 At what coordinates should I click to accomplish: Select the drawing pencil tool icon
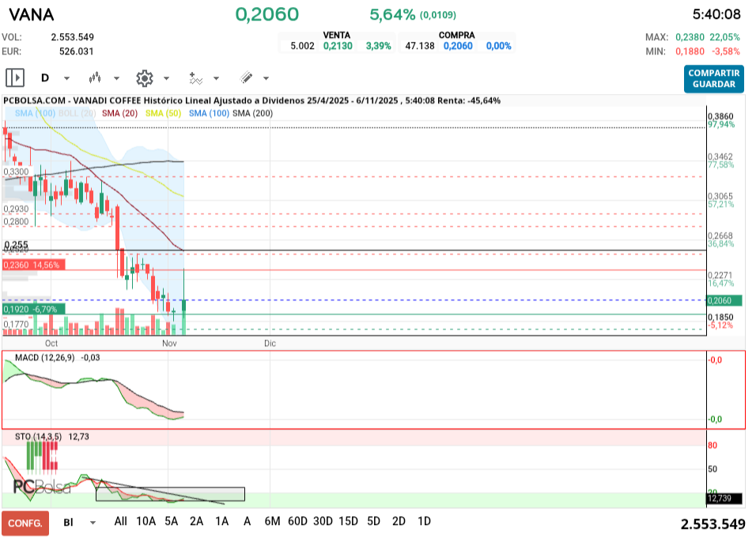[246, 77]
